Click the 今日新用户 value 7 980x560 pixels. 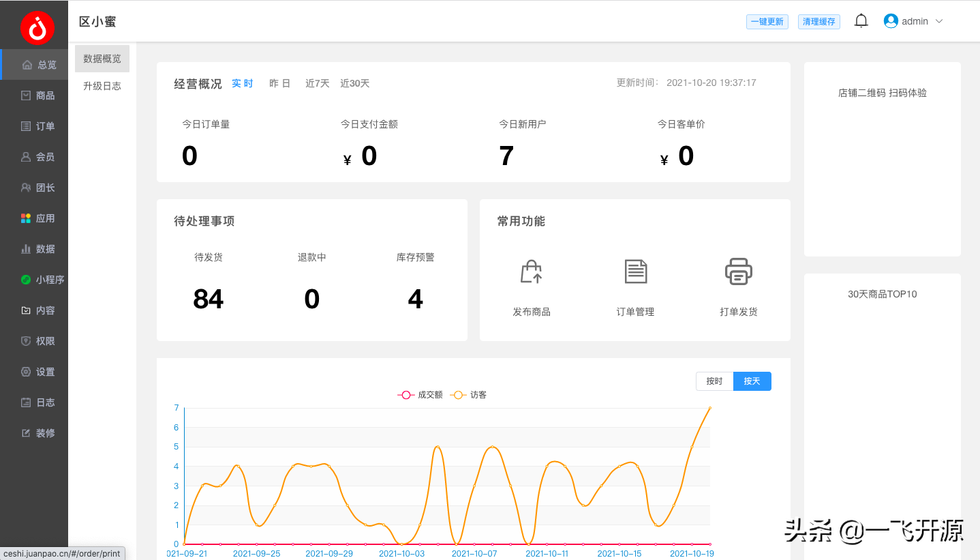tap(506, 156)
